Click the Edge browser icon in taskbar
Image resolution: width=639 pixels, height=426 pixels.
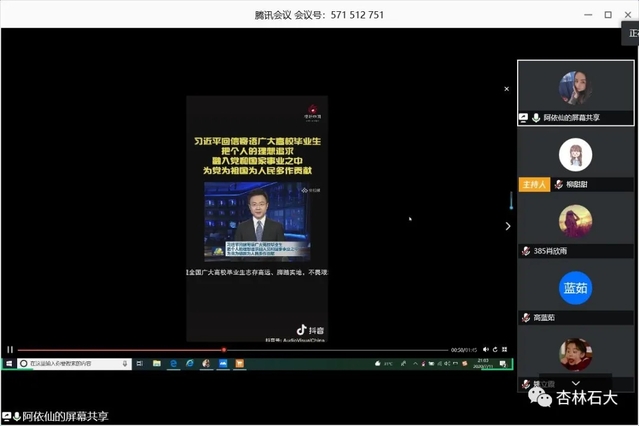(x=173, y=363)
